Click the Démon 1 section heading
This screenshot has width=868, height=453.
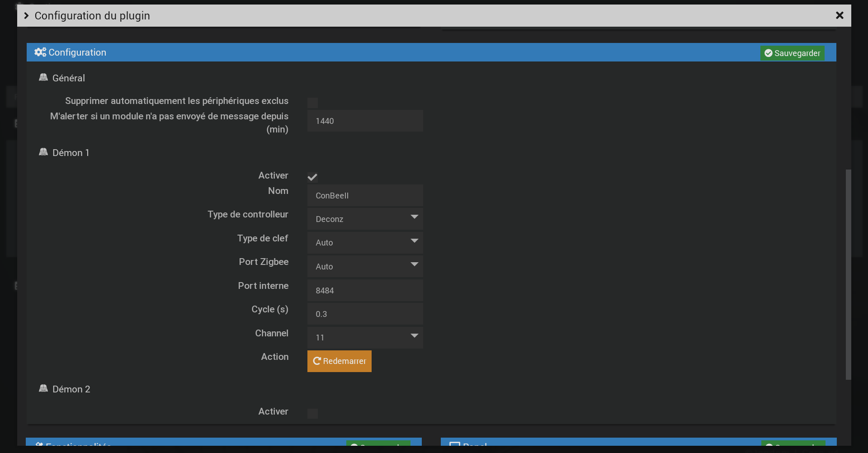point(71,153)
